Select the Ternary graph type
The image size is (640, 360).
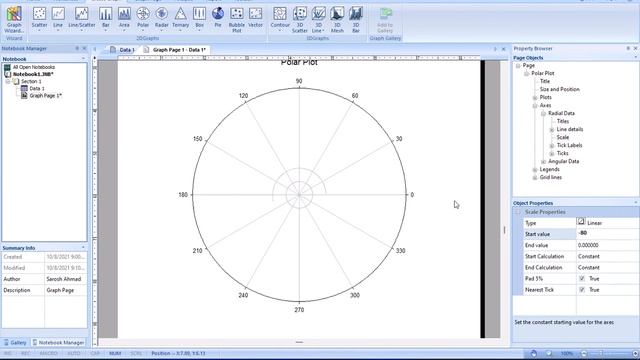pyautogui.click(x=180, y=19)
